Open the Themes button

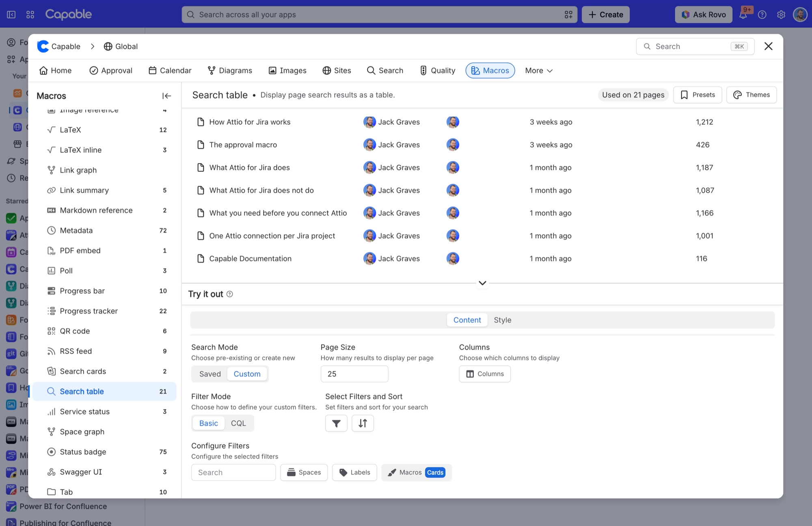tap(752, 95)
